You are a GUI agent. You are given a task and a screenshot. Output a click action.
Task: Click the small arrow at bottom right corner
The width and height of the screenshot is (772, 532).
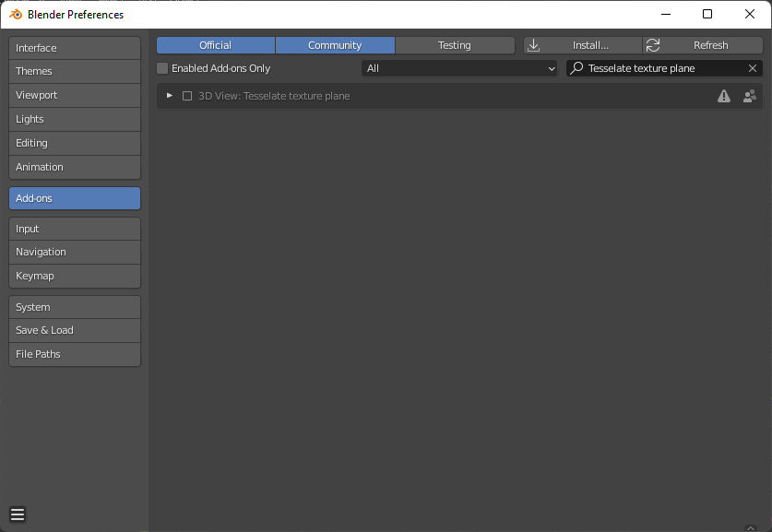pyautogui.click(x=750, y=527)
